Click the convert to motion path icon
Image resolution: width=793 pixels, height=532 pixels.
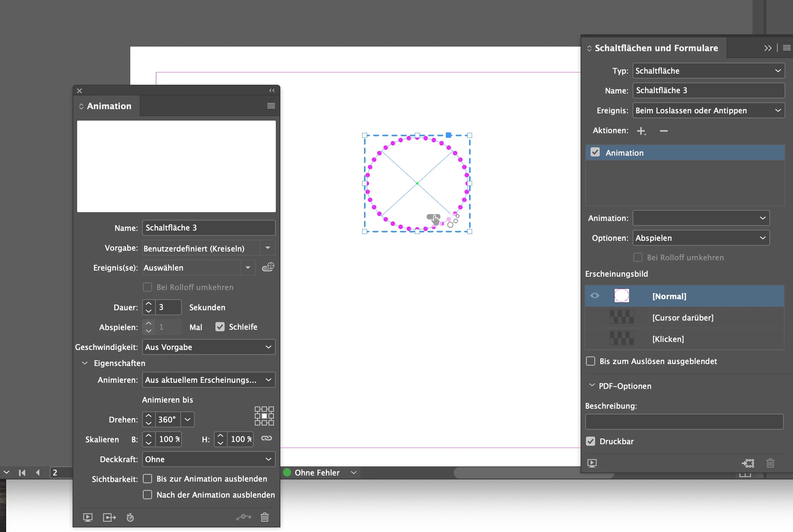pyautogui.click(x=244, y=517)
